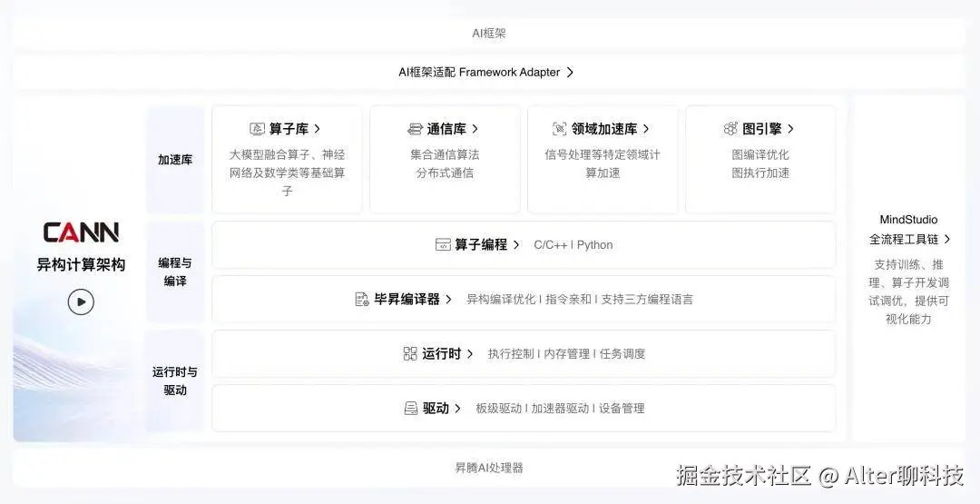Click the chevron after 全流程工具链
The width and height of the screenshot is (980, 504).
click(947, 240)
